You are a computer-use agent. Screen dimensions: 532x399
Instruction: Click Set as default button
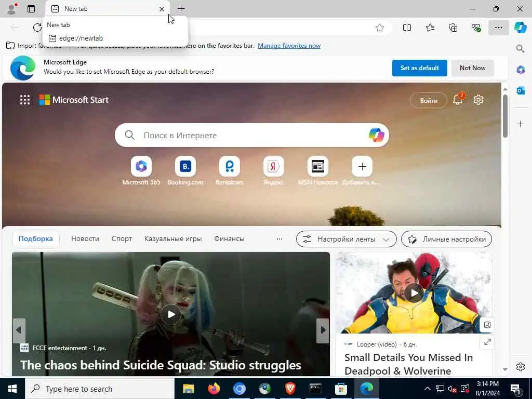tap(420, 68)
